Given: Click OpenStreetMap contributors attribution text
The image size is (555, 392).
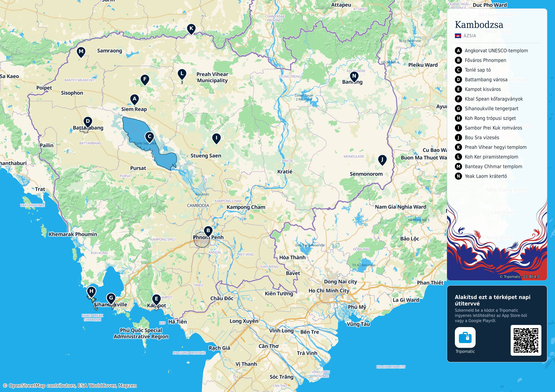Looking at the screenshot, I should [70, 385].
